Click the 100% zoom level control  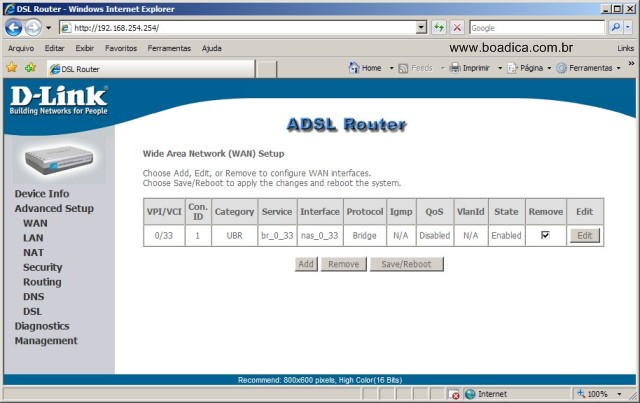(x=593, y=394)
